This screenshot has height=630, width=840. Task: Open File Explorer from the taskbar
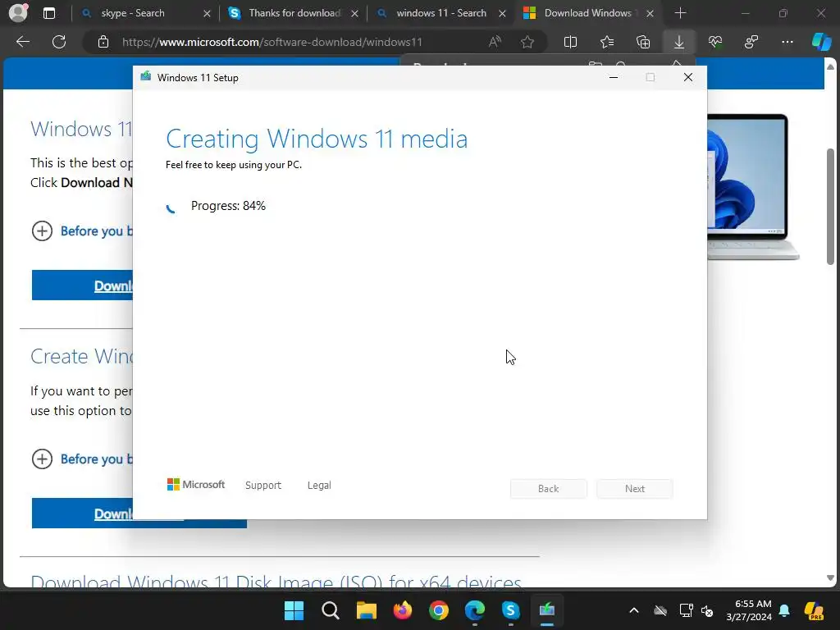point(367,610)
